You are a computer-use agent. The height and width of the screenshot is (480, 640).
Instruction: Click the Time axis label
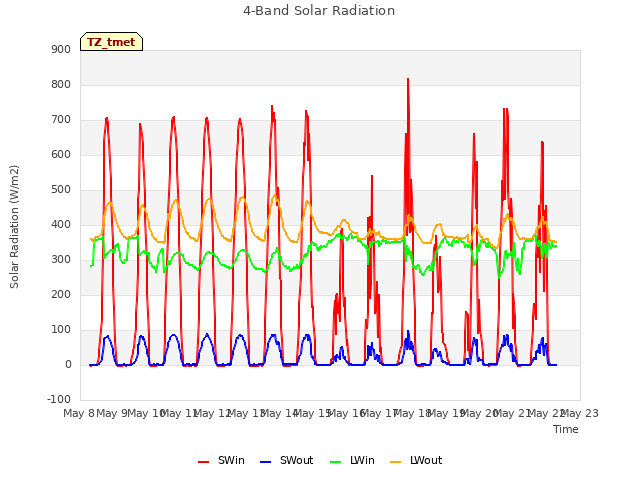pos(565,429)
